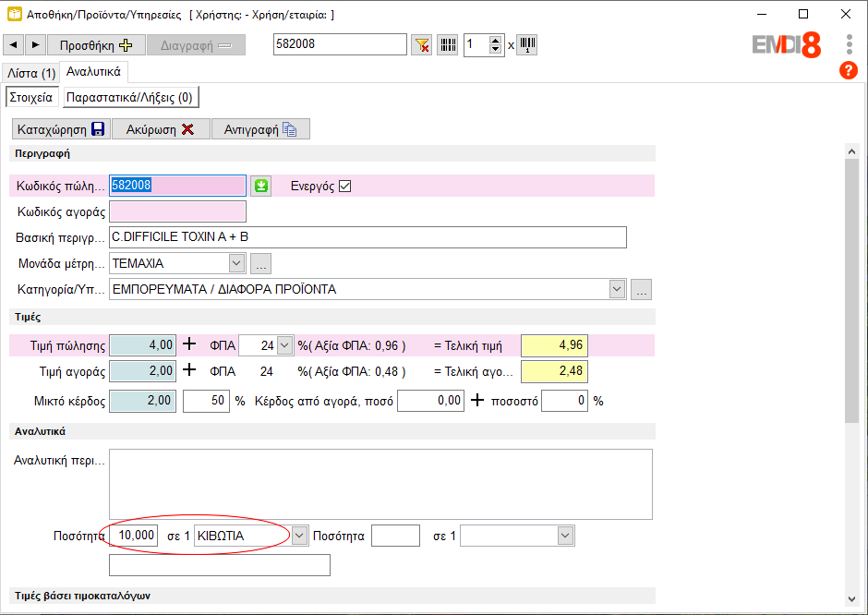Close the Αποθήκη window
This screenshot has width=868, height=615.
(845, 15)
